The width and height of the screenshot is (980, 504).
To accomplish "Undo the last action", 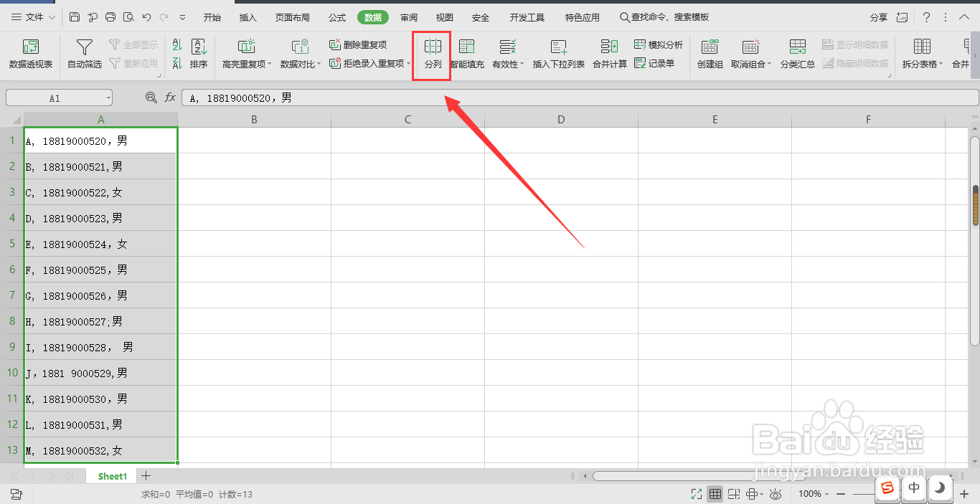I will point(146,16).
